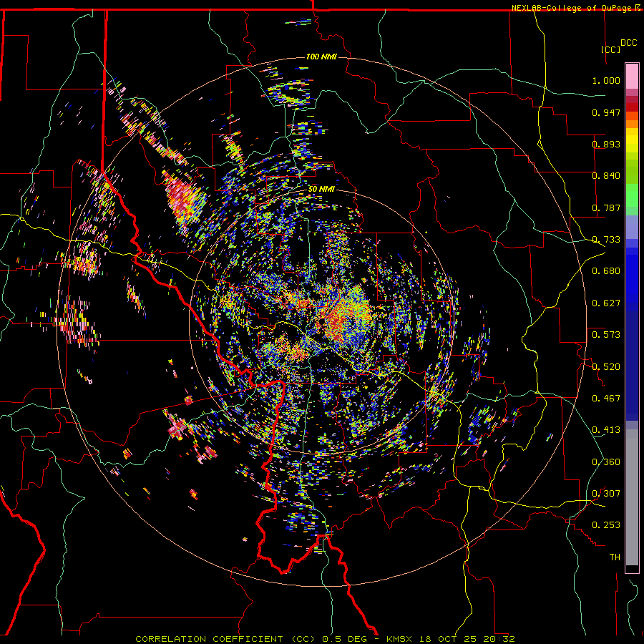Select the 0.627 scale value
This screenshot has width=644, height=644.
(x=606, y=303)
